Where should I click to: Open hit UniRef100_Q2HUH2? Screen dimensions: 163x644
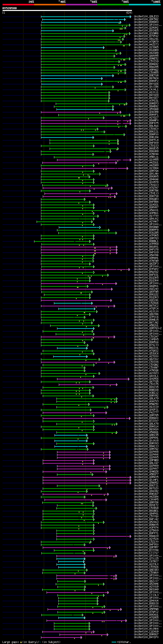pyautogui.click(x=146, y=28)
